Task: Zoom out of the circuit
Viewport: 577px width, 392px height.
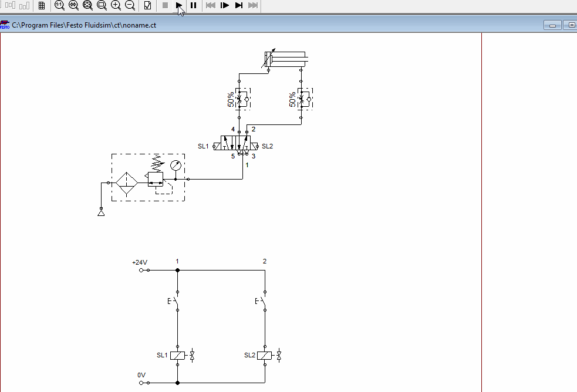Action: 129,5
